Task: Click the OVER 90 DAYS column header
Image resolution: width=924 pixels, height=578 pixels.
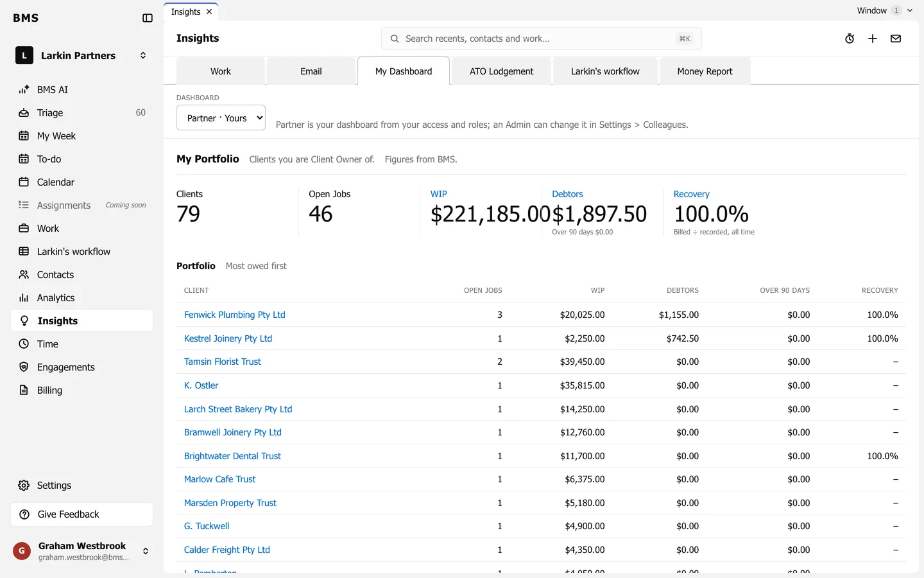Action: pos(785,290)
